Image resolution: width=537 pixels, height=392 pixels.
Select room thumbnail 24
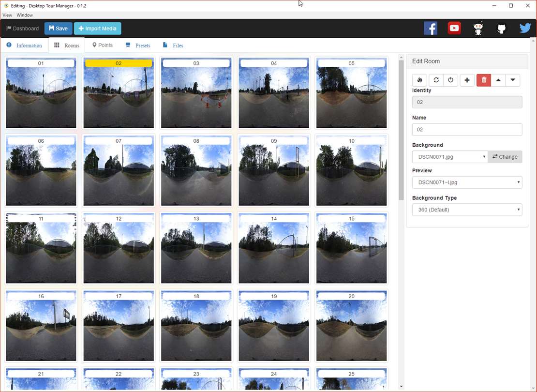tap(274, 379)
